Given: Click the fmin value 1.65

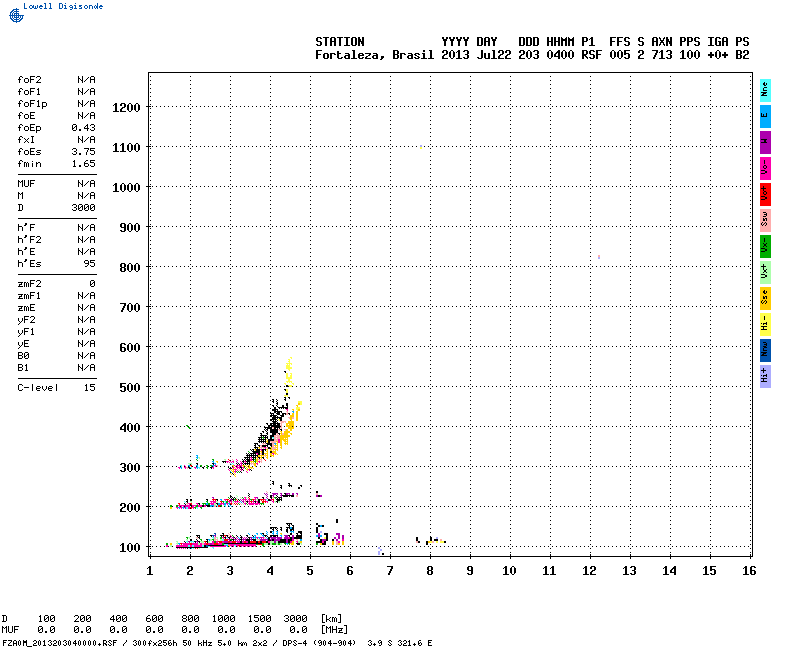Looking at the screenshot, I should 84,164.
